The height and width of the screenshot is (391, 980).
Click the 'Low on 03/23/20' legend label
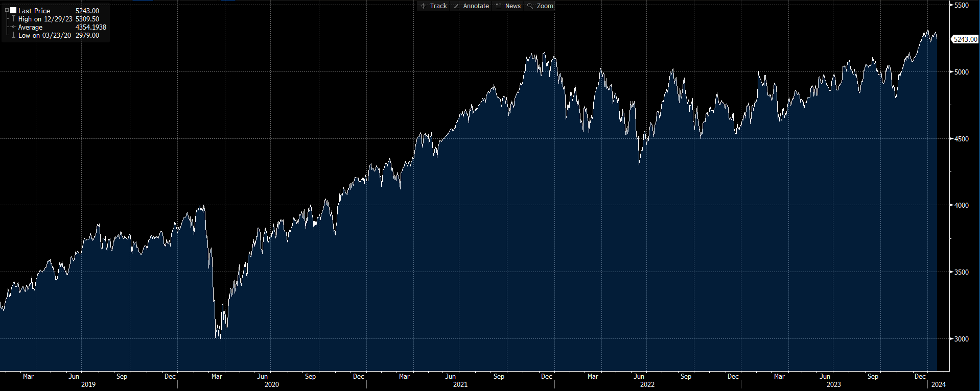click(44, 35)
